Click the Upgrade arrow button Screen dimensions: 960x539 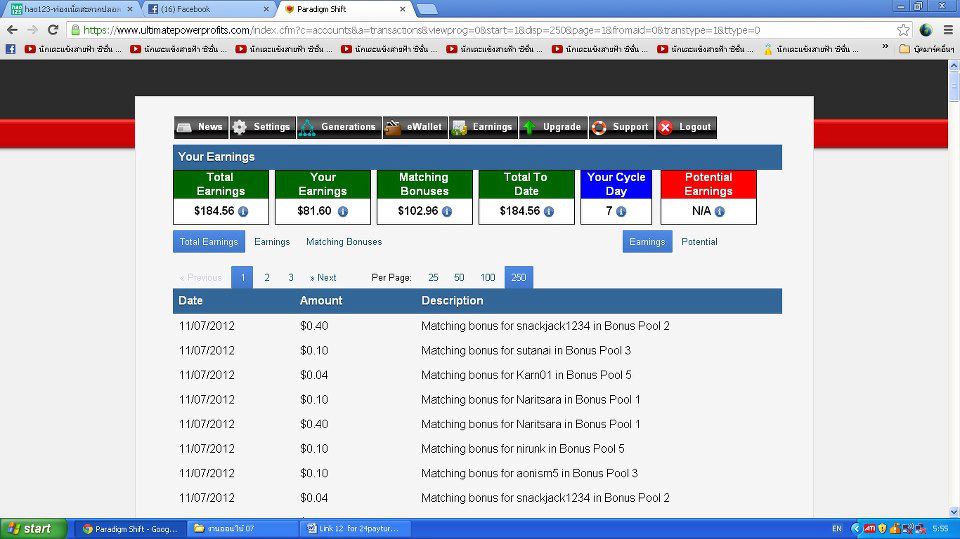click(x=553, y=127)
